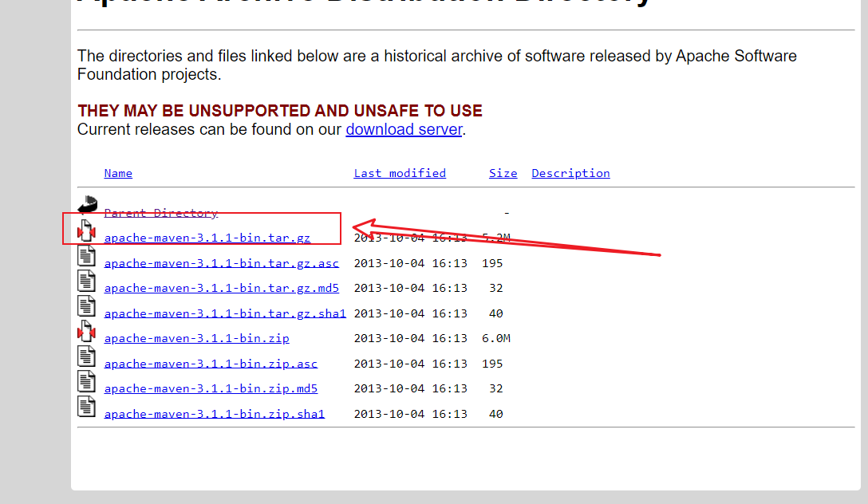Click the 32 size in bin.zip.md5 row
Screen dimensions: 868x504
coord(496,388)
